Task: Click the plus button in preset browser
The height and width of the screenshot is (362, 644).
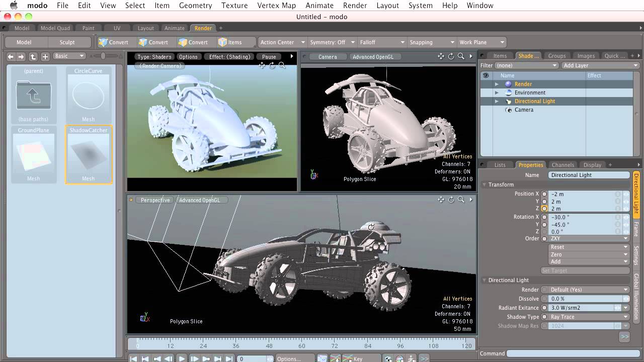Action: (x=45, y=56)
